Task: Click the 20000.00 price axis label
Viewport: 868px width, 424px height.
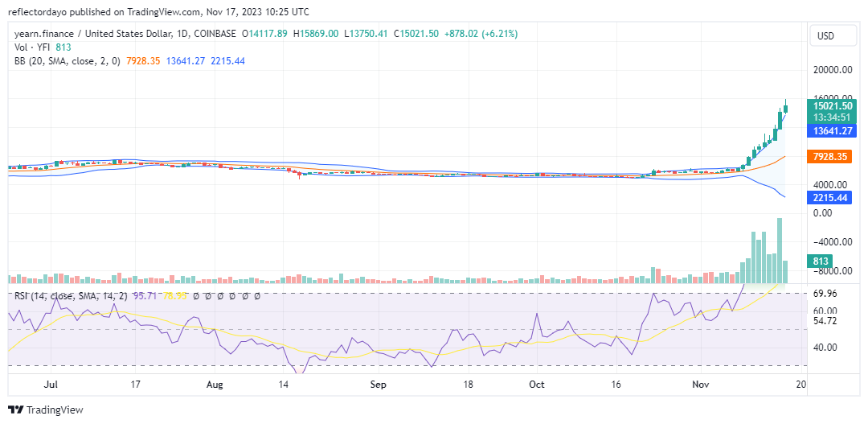Action: click(833, 70)
